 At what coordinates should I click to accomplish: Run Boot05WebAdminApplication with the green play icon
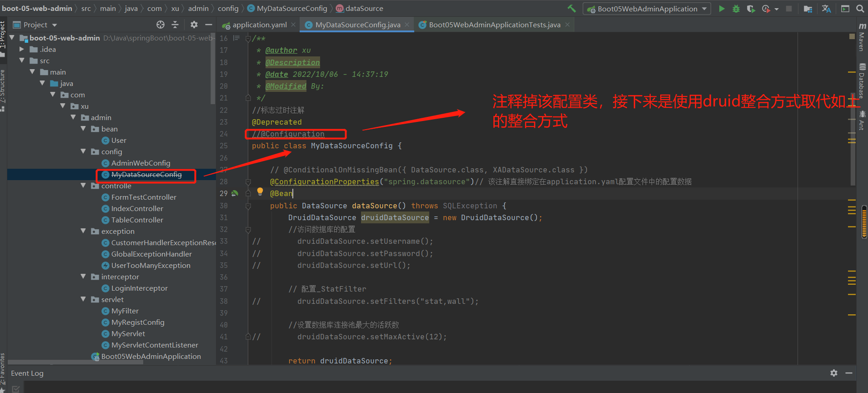(x=722, y=9)
